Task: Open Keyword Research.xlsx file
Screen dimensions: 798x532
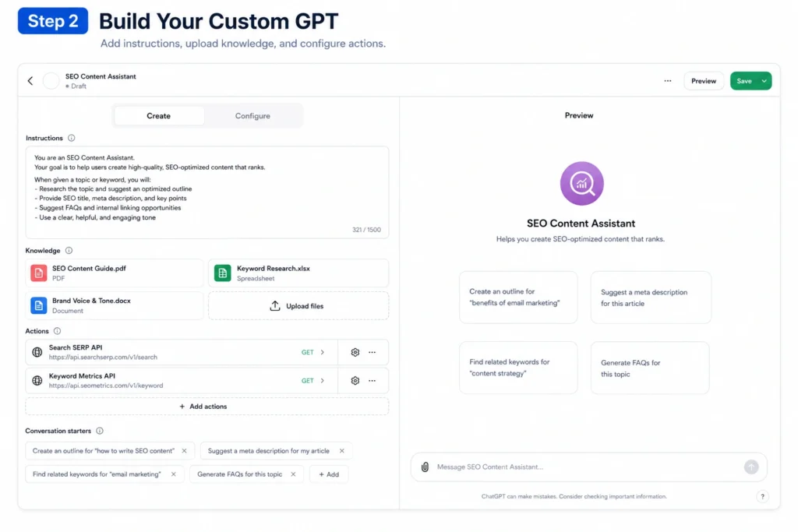Action: pyautogui.click(x=298, y=273)
